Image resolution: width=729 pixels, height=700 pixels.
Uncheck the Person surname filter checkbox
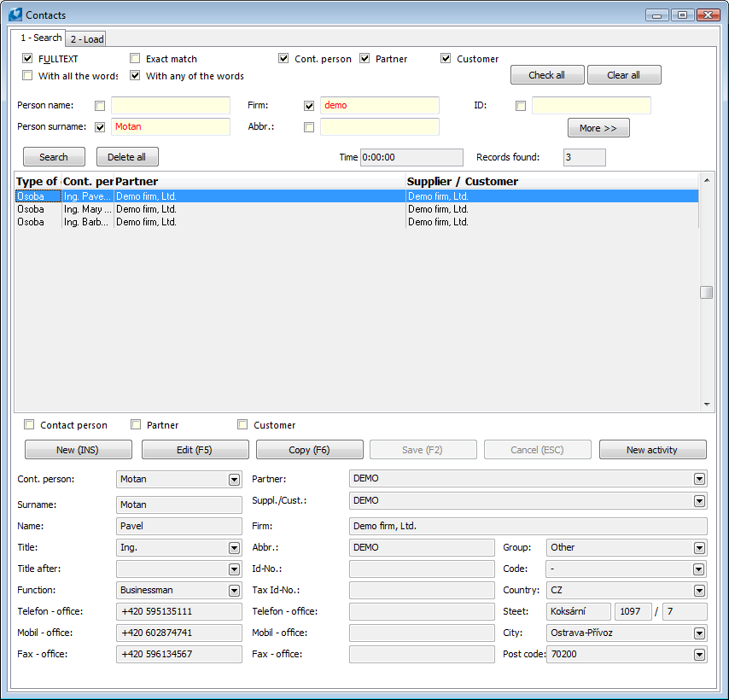100,127
